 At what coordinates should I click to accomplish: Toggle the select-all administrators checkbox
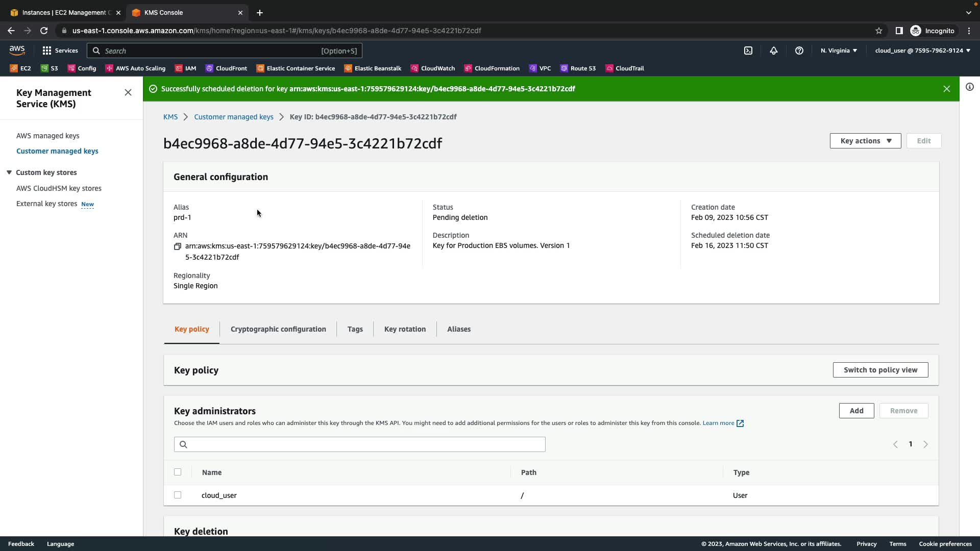(178, 472)
